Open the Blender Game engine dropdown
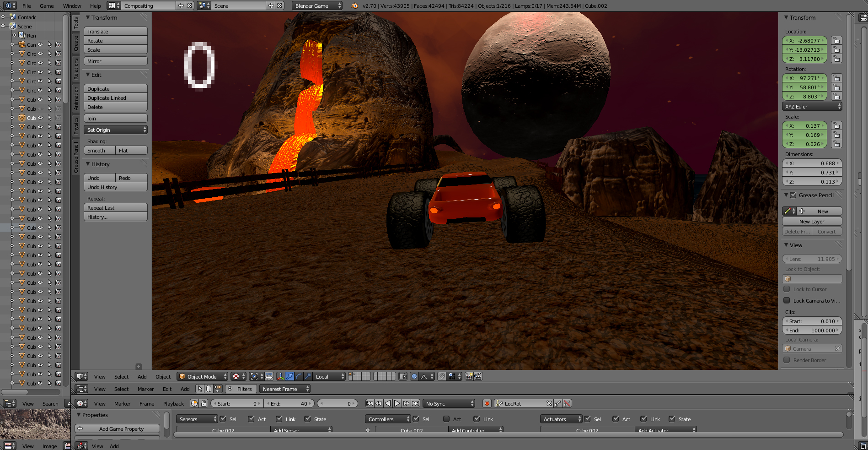 pos(317,5)
